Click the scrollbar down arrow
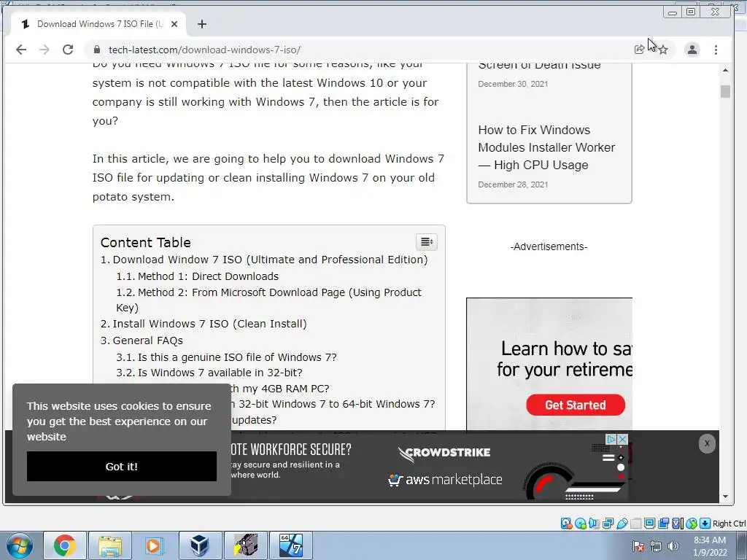 725,497
